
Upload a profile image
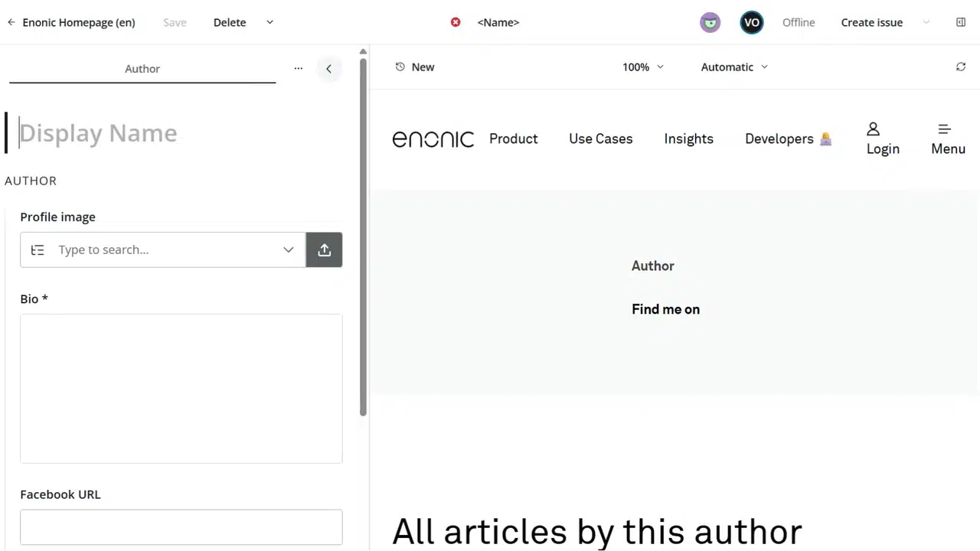pyautogui.click(x=325, y=249)
